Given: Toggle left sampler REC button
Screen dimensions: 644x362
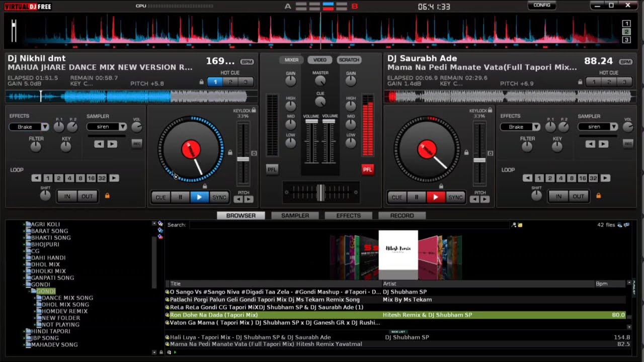Looking at the screenshot, I should [x=136, y=144].
